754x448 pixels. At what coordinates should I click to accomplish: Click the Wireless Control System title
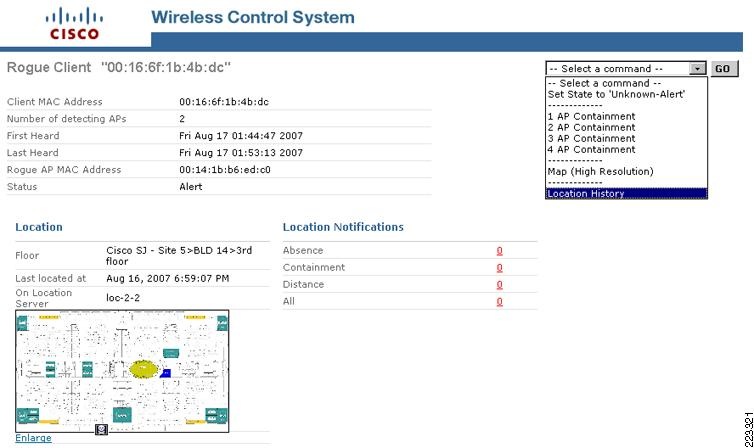(253, 17)
